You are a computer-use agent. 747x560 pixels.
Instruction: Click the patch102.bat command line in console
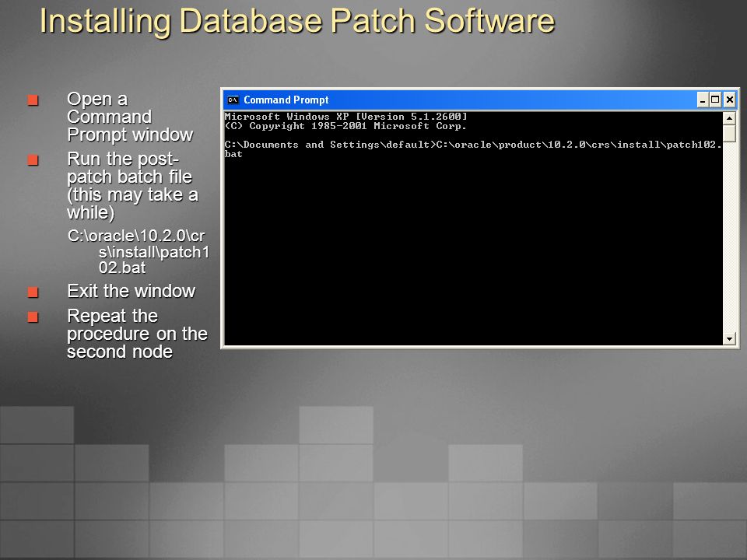click(473, 149)
